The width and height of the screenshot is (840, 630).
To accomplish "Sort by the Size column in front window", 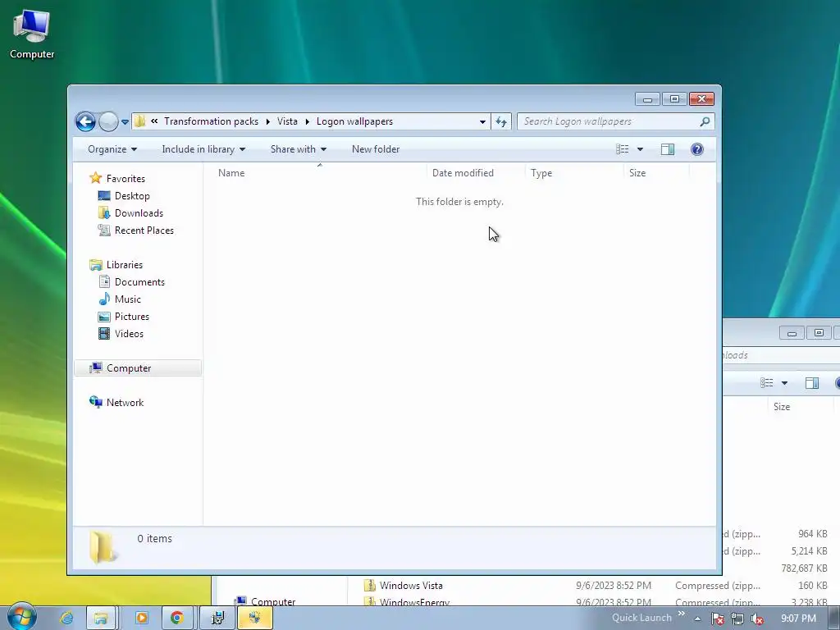I will pos(656,173).
